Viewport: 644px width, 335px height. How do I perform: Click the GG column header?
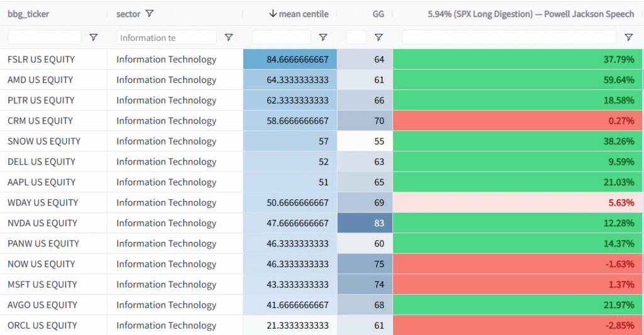378,14
